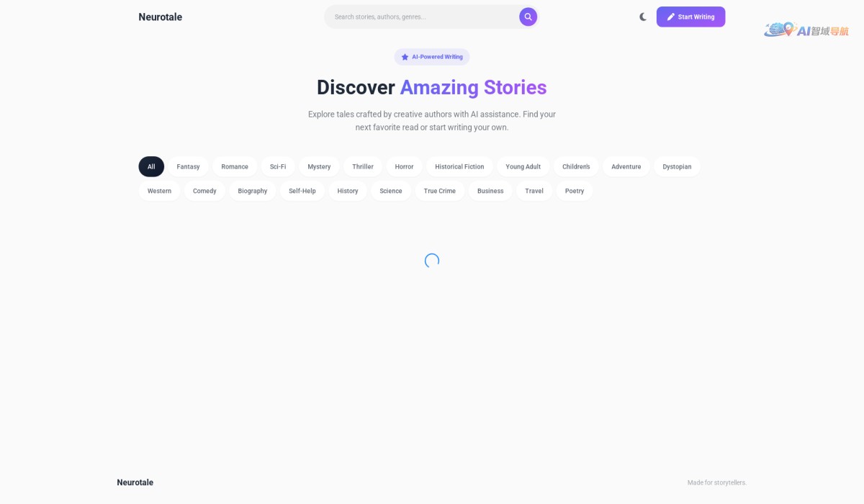Select Historical Fiction genre chip

[459, 166]
